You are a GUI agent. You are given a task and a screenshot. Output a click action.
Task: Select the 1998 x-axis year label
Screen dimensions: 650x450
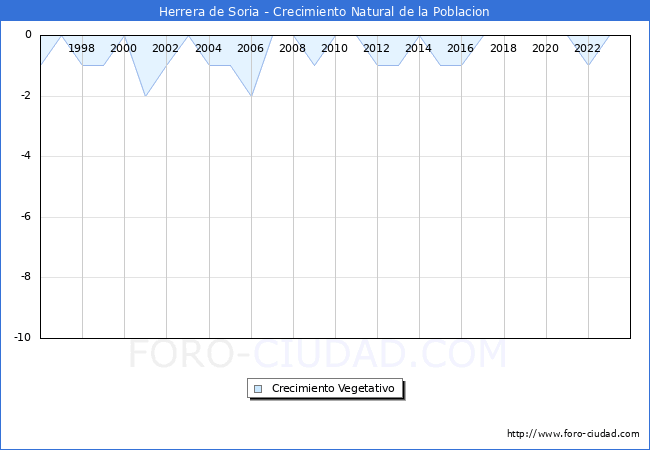click(x=81, y=48)
